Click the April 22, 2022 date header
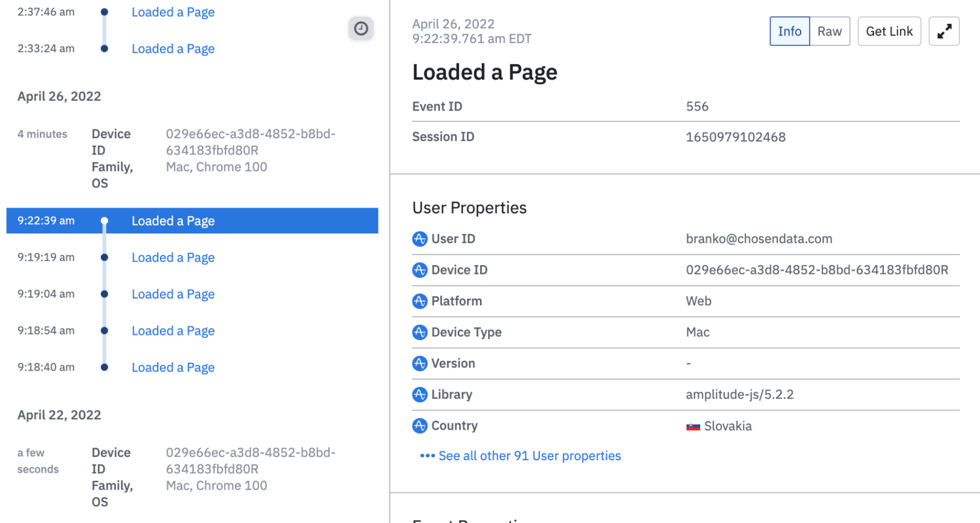Image resolution: width=980 pixels, height=523 pixels. 59,415
